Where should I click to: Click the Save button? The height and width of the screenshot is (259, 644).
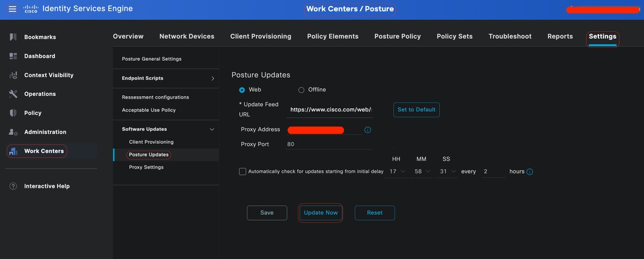[x=267, y=213]
